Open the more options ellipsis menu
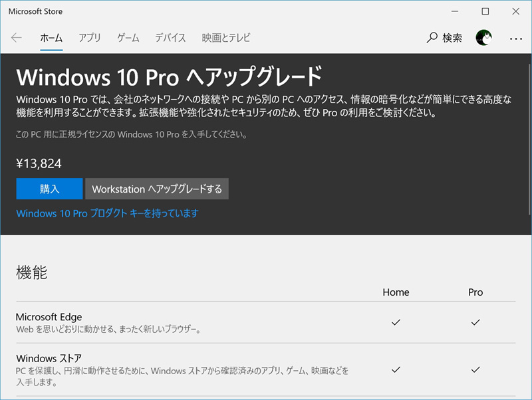 [x=516, y=39]
